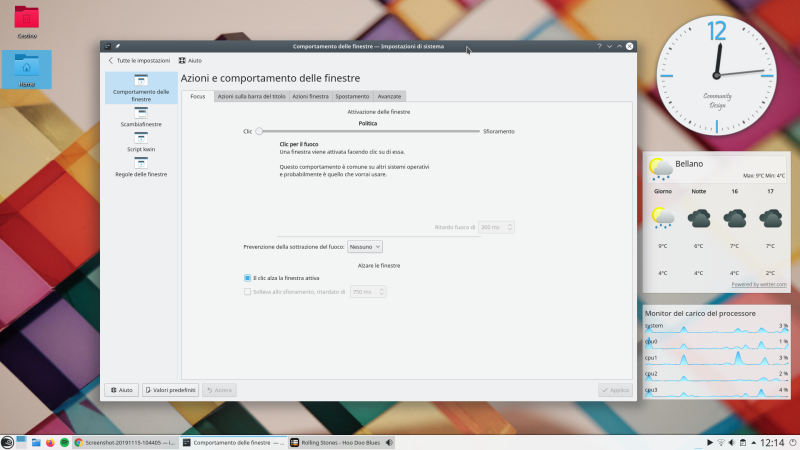The height and width of the screenshot is (450, 800).
Task: Click the 'Valori predefiniti' button
Action: tap(170, 390)
